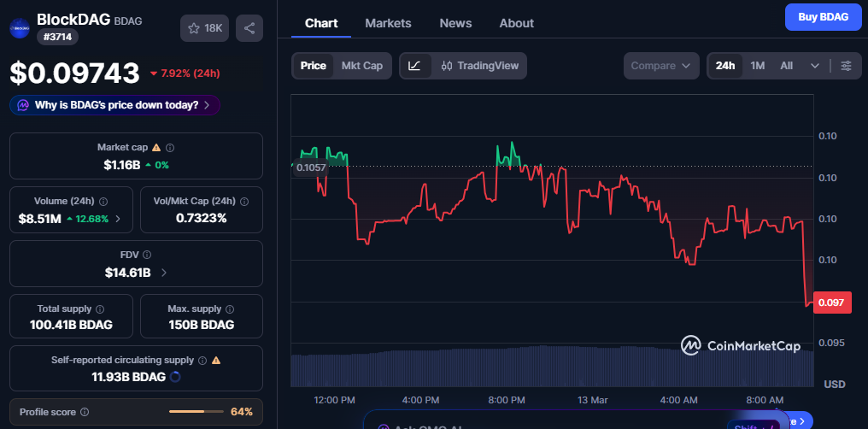Open Market cap info icon
This screenshot has height=429, width=868.
[x=171, y=148]
